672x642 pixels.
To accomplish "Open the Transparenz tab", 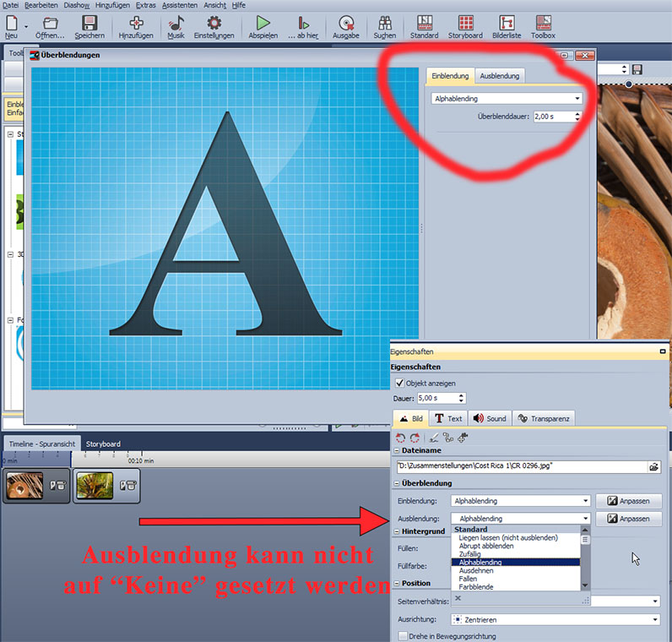I will pos(545,418).
